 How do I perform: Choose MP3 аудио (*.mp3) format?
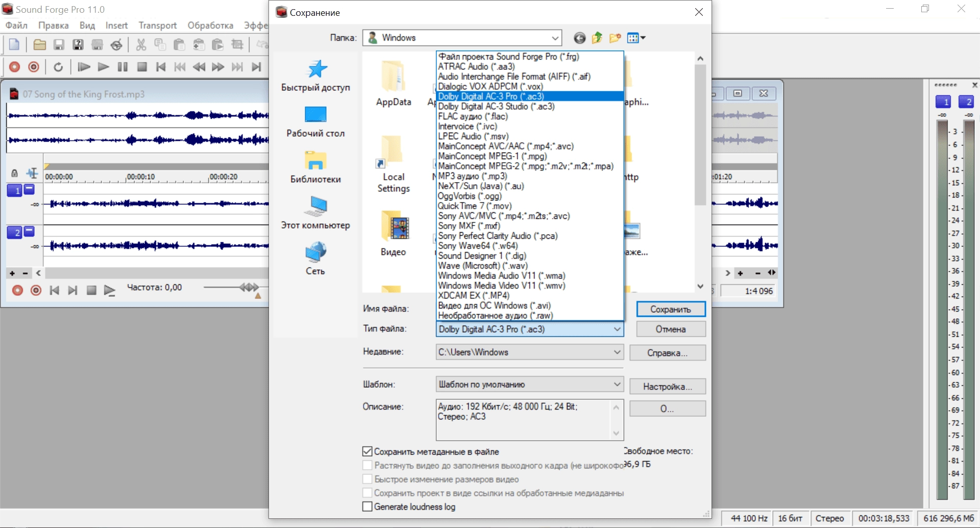click(530, 176)
